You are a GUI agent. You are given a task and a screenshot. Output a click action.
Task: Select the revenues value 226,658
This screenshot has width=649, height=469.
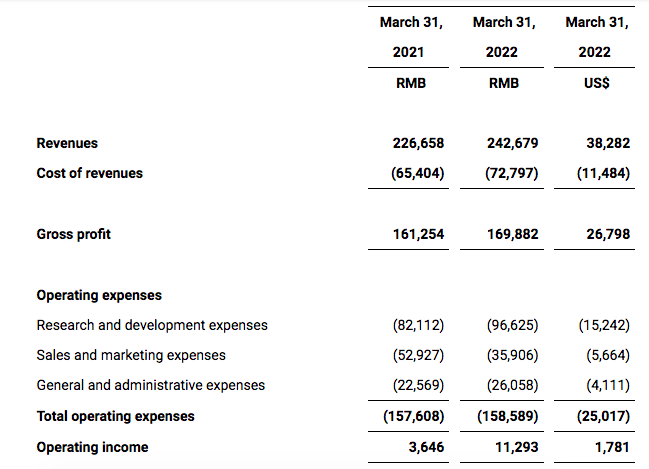tap(418, 143)
